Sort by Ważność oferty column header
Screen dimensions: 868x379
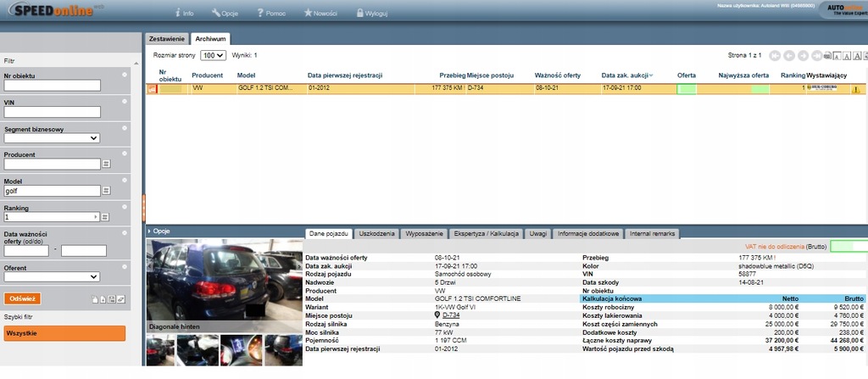[558, 75]
